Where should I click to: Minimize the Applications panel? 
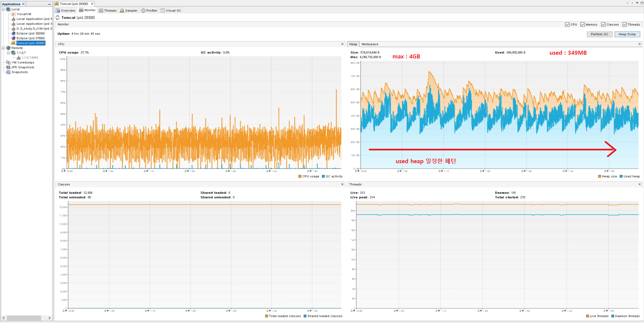tap(49, 4)
